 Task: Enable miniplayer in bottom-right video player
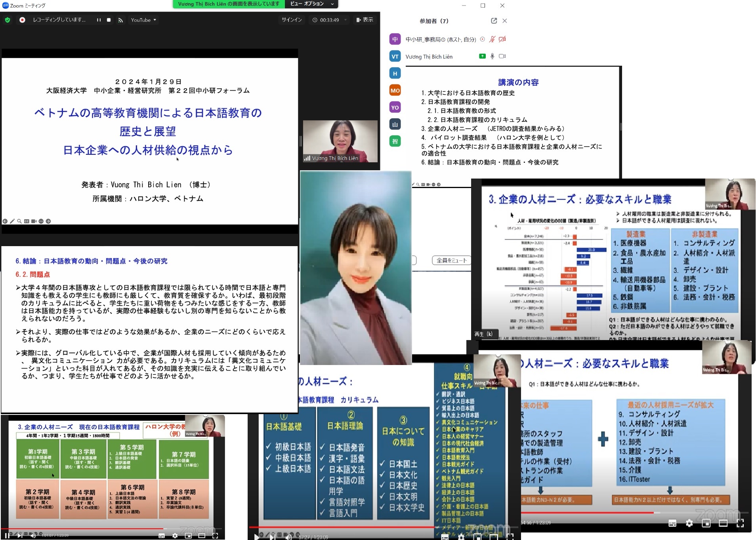point(706,523)
